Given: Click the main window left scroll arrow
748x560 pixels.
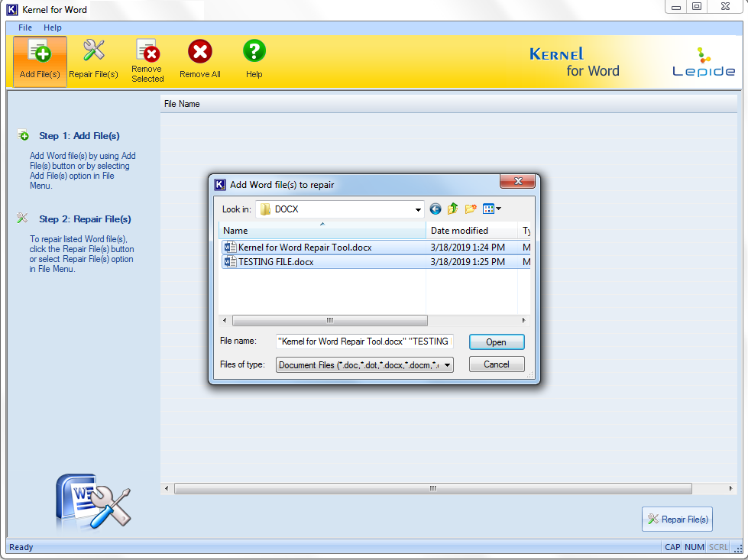Looking at the screenshot, I should click(x=167, y=488).
